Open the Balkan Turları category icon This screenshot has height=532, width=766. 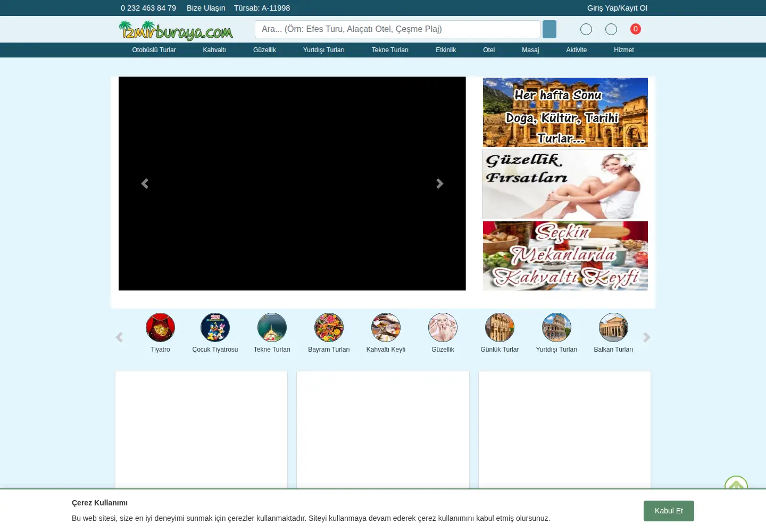coord(613,327)
